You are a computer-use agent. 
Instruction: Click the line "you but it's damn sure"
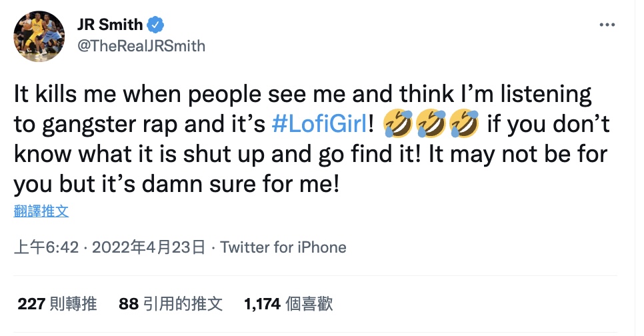click(177, 184)
